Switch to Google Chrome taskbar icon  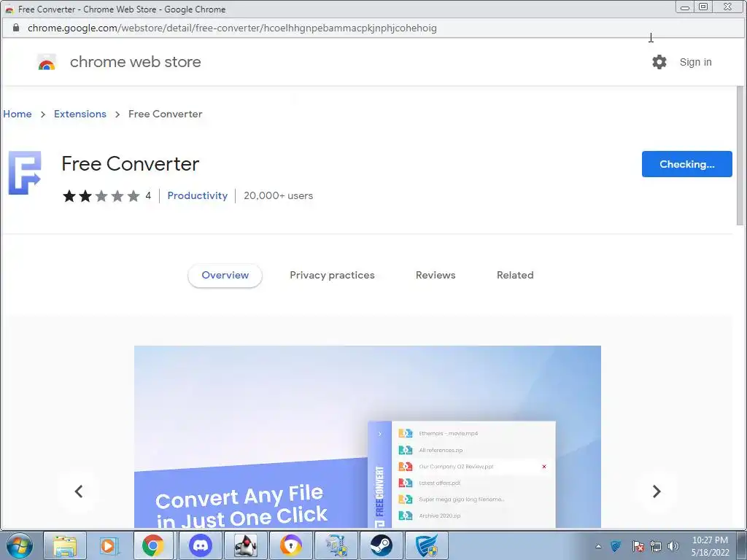click(x=153, y=545)
